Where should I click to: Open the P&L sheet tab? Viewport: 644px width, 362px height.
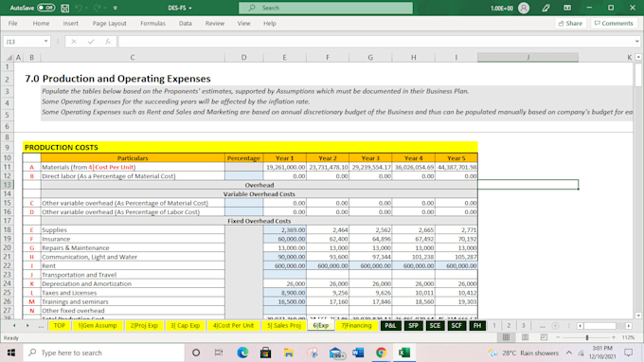pos(390,325)
